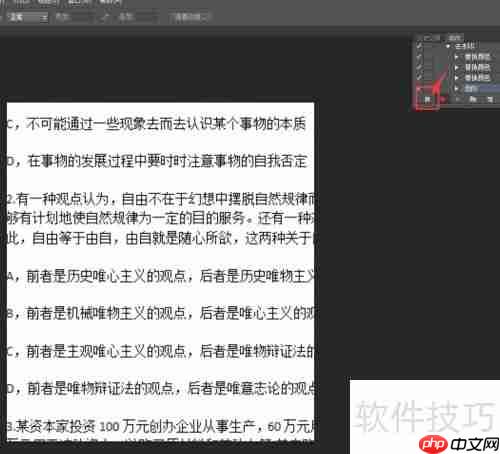
Task: Open the first dropdown in the options bar
Action: point(28,17)
